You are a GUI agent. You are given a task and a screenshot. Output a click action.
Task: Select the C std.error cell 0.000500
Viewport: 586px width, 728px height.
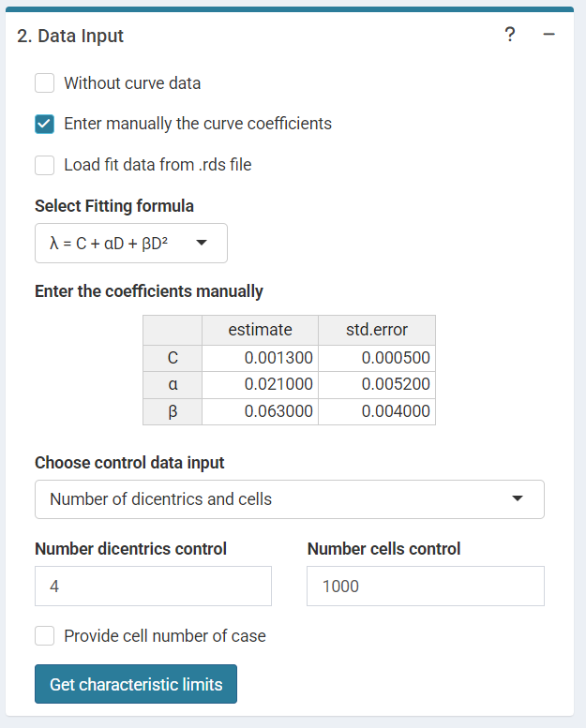pyautogui.click(x=377, y=358)
